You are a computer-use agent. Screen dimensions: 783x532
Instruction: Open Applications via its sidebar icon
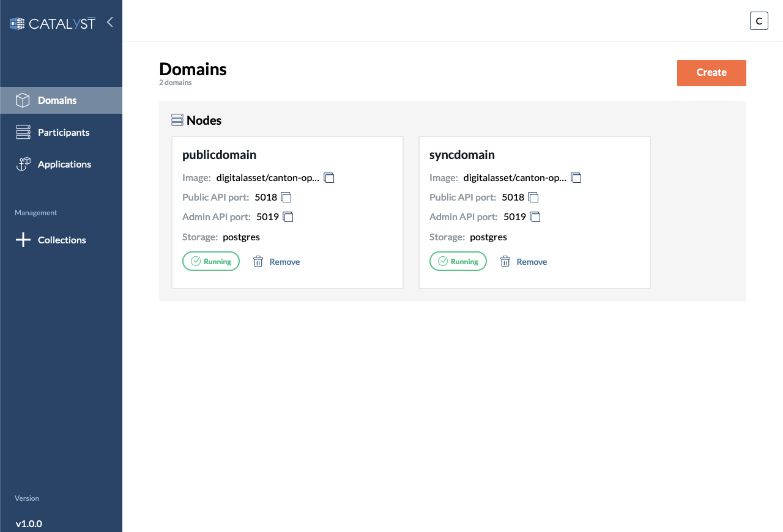point(23,164)
